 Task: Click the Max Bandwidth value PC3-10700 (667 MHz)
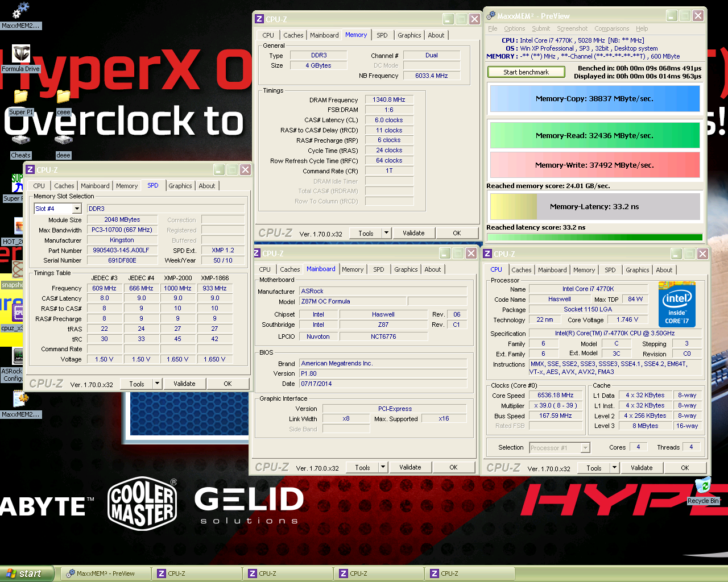(122, 230)
